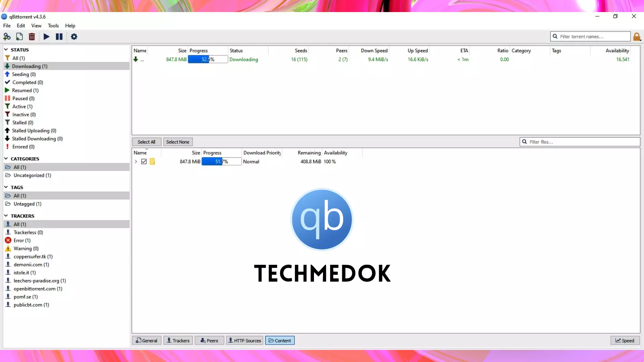Screen dimensions: 644x362
Task: Switch to the General tab
Action: 147,341
